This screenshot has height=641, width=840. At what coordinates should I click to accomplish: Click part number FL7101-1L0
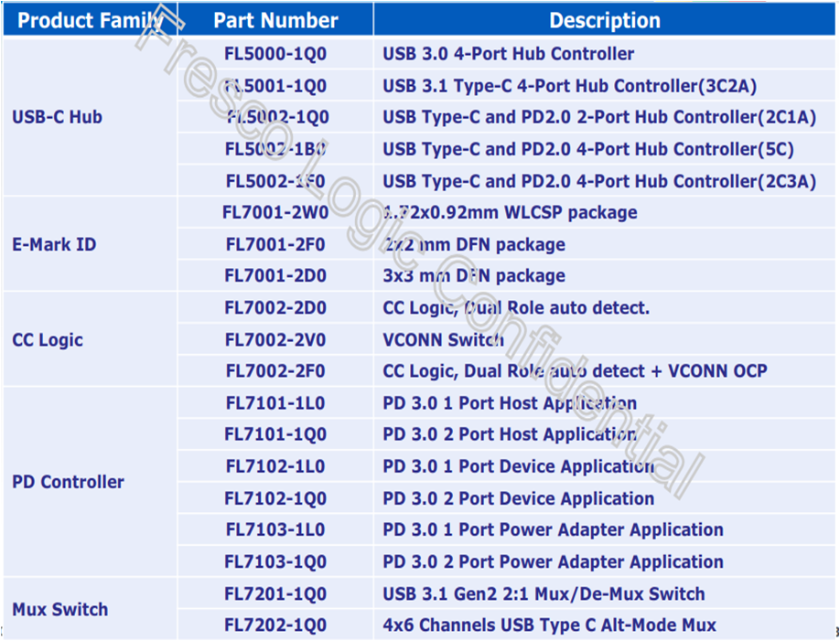(275, 403)
